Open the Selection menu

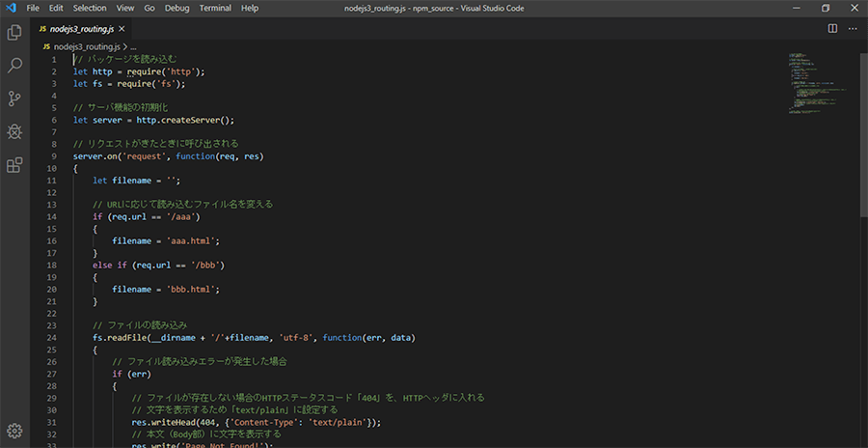point(90,9)
